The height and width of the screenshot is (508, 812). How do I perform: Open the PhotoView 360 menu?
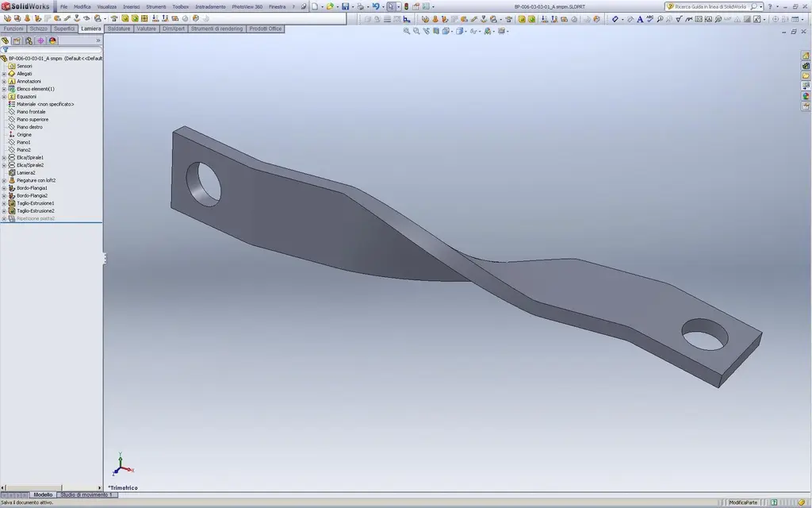pos(247,6)
